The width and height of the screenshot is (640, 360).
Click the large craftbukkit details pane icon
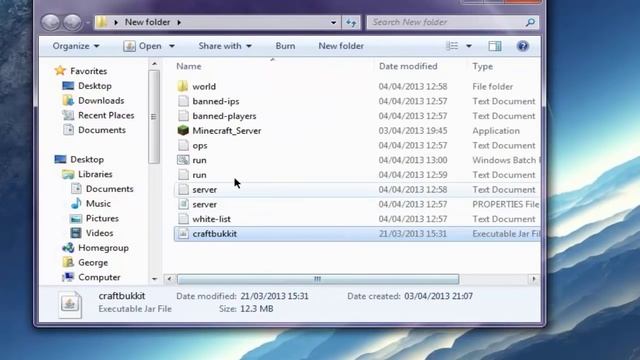[70, 304]
